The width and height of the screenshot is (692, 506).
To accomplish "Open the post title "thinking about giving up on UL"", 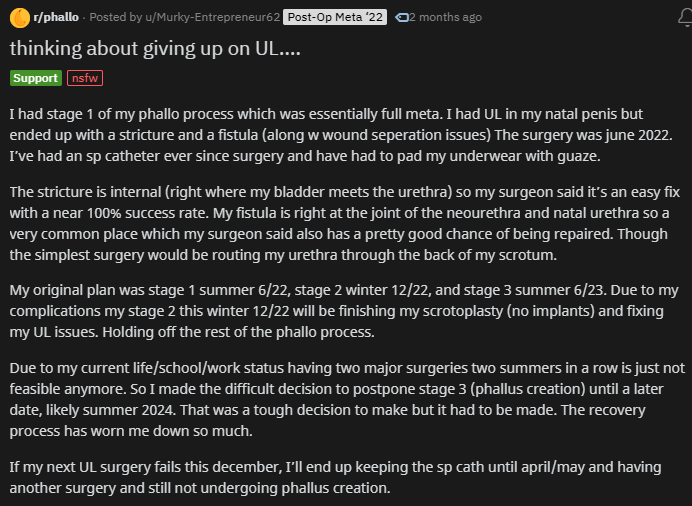I will [155, 49].
